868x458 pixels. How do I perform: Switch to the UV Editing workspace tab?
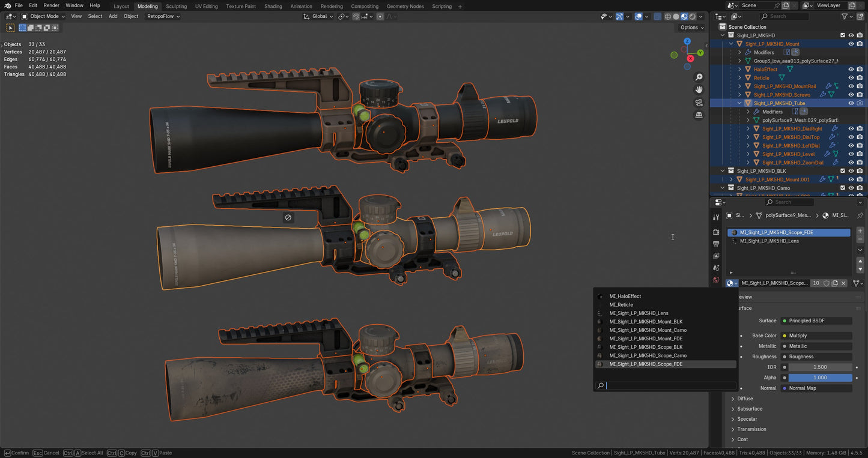[206, 6]
